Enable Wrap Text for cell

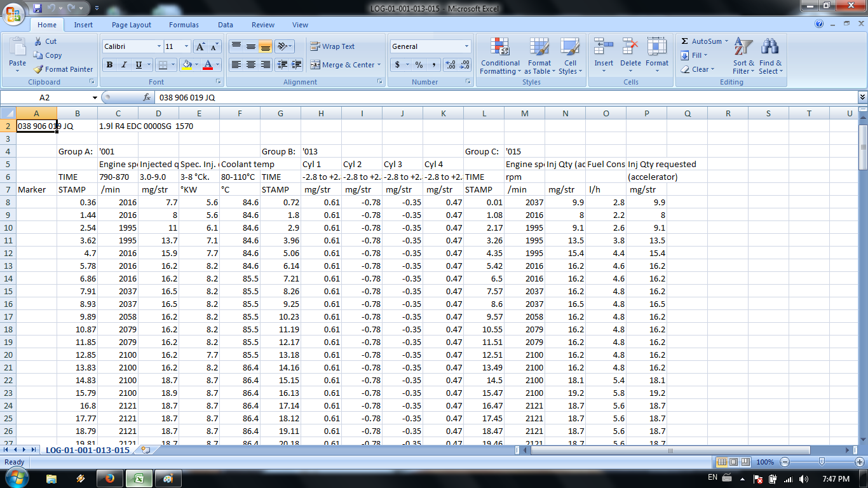pyautogui.click(x=332, y=46)
